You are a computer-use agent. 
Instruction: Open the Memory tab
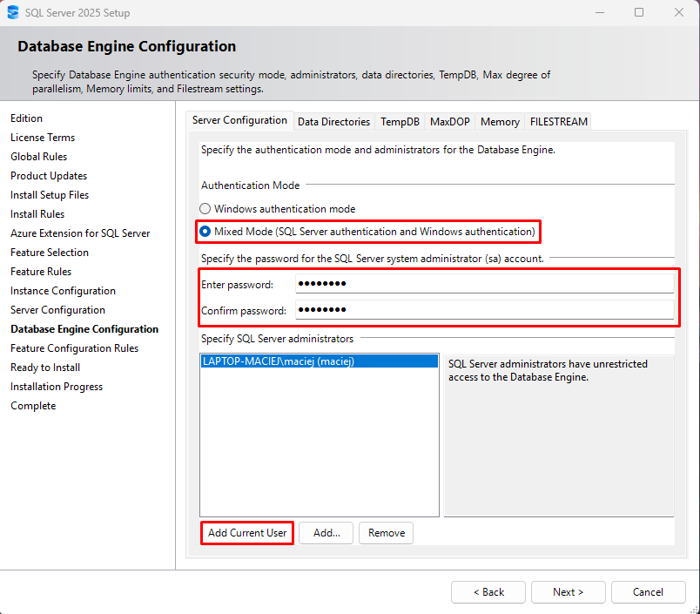pos(500,122)
